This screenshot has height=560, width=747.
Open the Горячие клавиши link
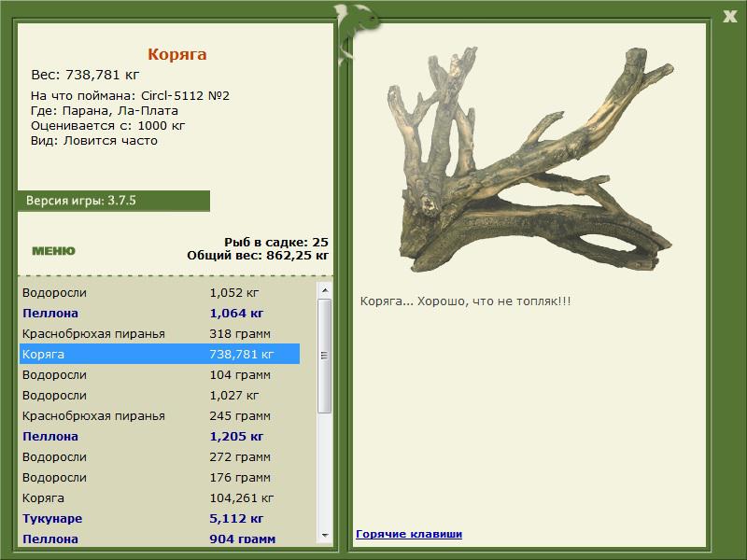409,534
